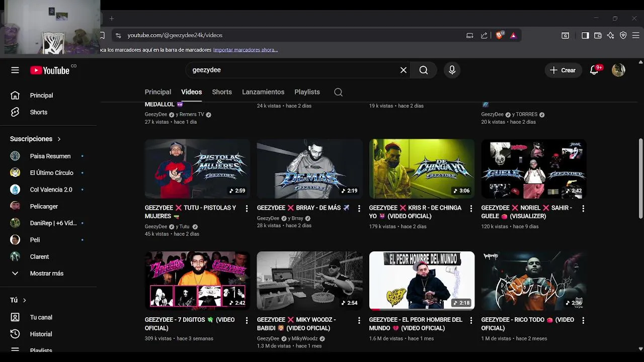Open the account avatar menu
This screenshot has height=362, width=644.
click(618, 70)
